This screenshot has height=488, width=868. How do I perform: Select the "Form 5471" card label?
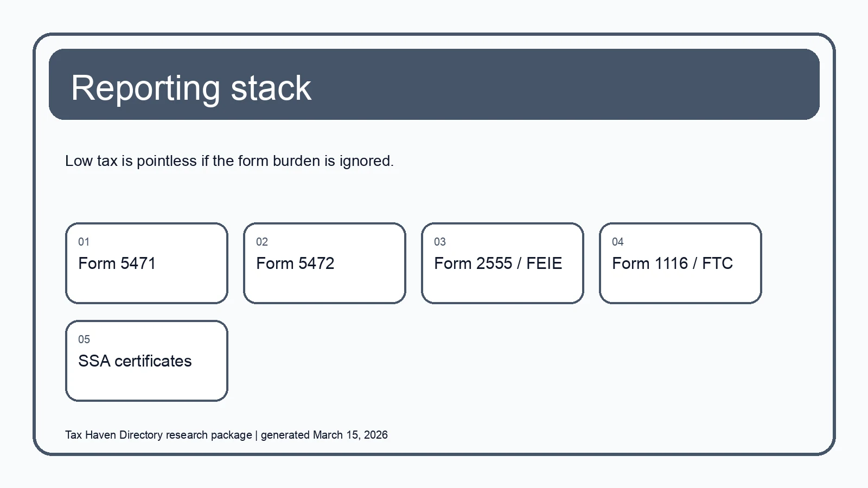pyautogui.click(x=117, y=264)
